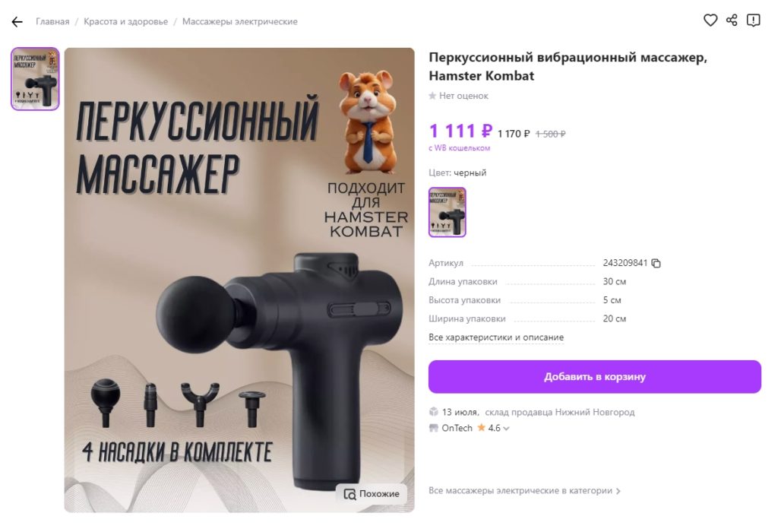Click the report complaint icon
Image resolution: width=778 pixels, height=532 pixels.
753,21
